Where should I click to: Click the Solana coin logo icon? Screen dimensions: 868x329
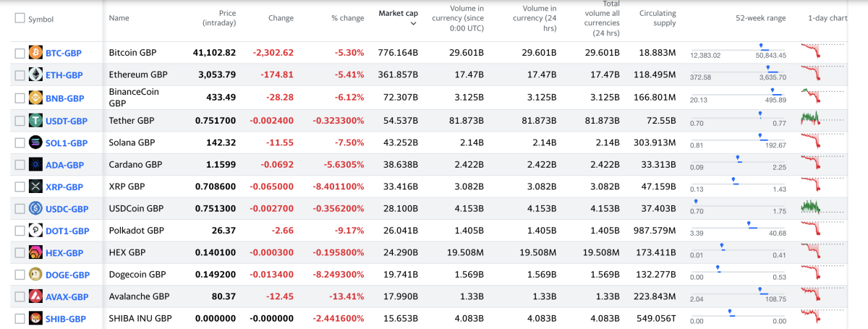tap(35, 143)
